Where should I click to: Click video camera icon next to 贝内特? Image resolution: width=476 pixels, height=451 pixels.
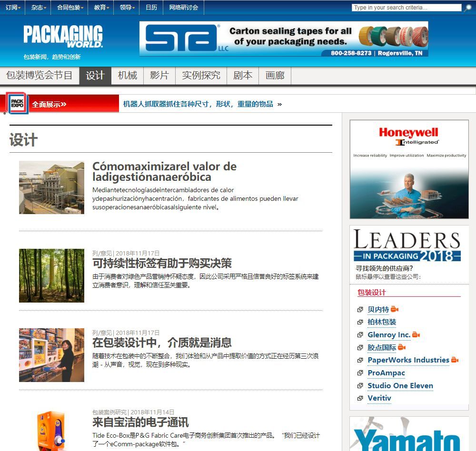(394, 309)
